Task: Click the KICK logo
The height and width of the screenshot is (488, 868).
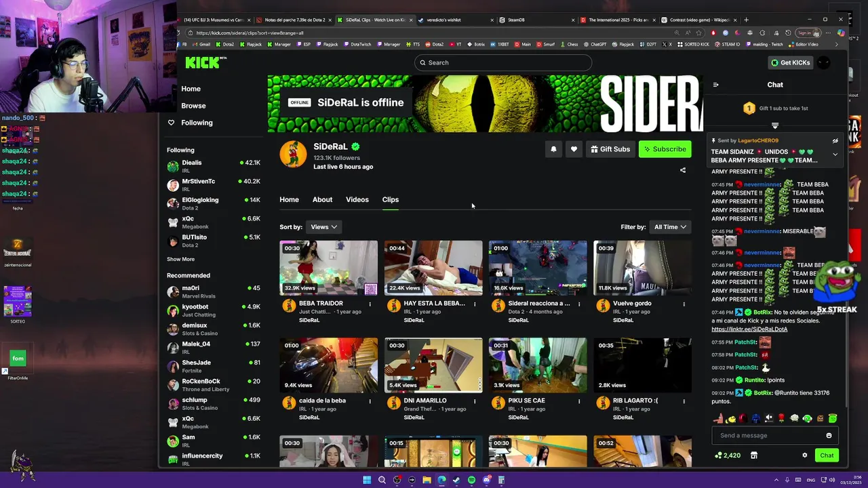Action: click(x=203, y=62)
